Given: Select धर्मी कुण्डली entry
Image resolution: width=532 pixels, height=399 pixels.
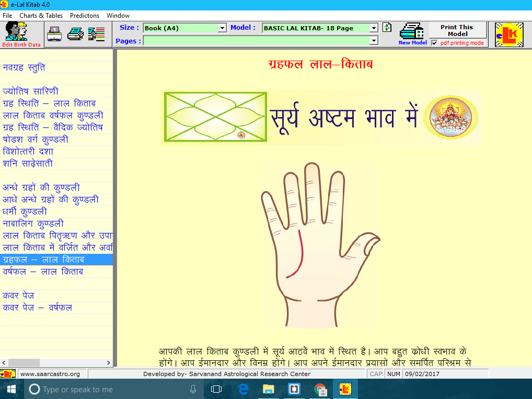Looking at the screenshot, I should pos(25,212).
